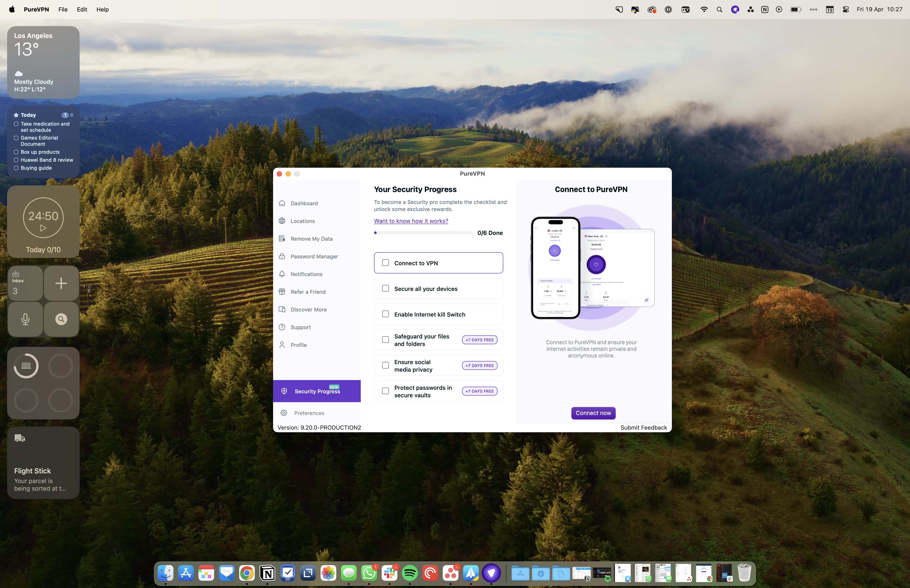Open the Help menu in menu bar

click(x=102, y=10)
